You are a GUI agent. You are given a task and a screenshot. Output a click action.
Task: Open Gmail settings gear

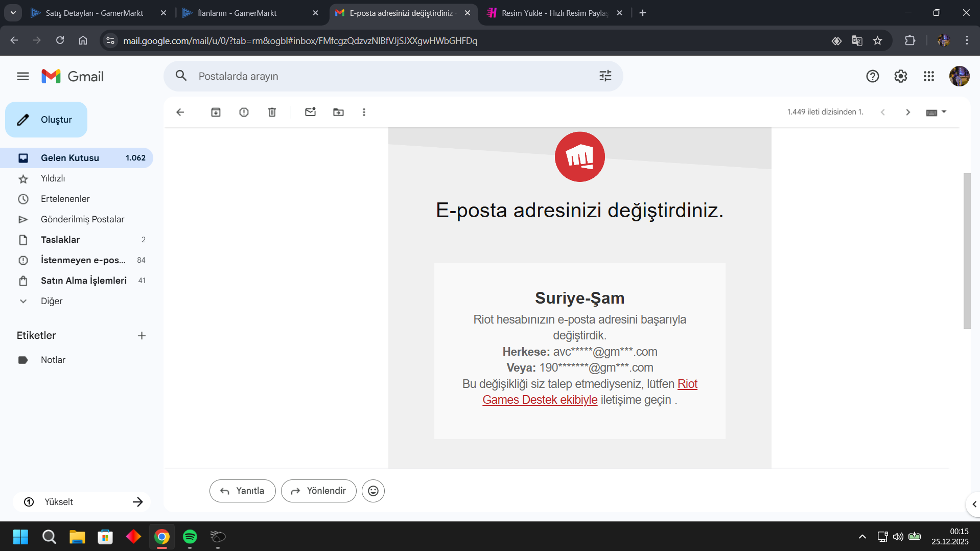click(x=901, y=76)
